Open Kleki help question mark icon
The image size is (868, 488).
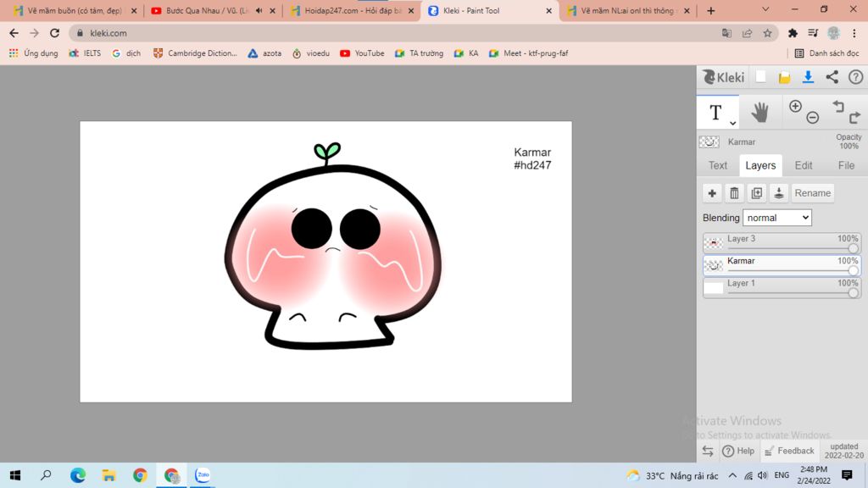(x=856, y=77)
